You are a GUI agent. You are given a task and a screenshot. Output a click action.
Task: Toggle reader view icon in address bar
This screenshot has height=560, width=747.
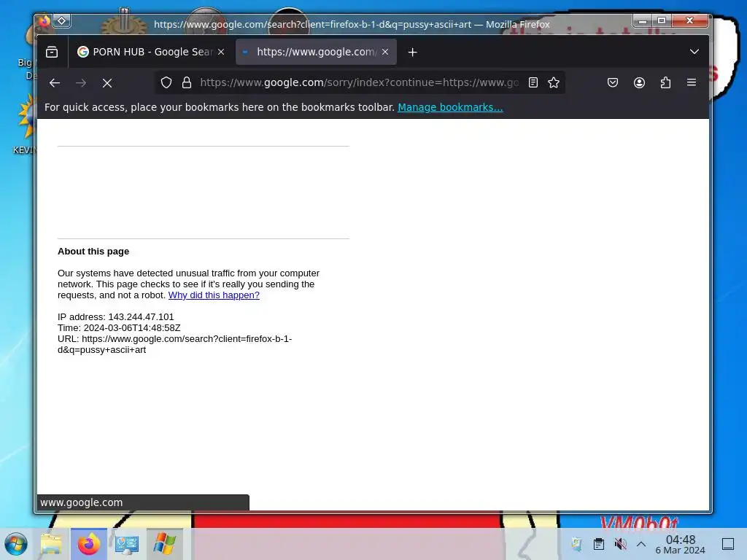coord(533,83)
